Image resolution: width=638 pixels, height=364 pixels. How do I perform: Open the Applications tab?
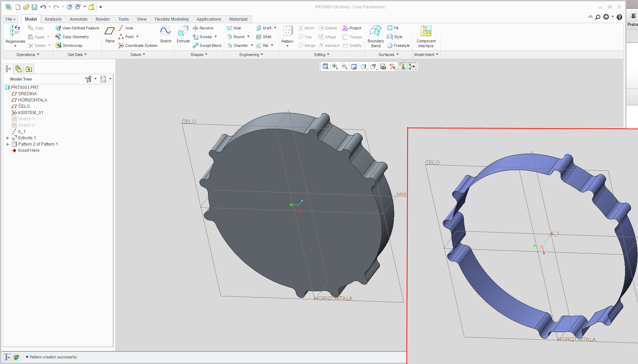pyautogui.click(x=209, y=19)
